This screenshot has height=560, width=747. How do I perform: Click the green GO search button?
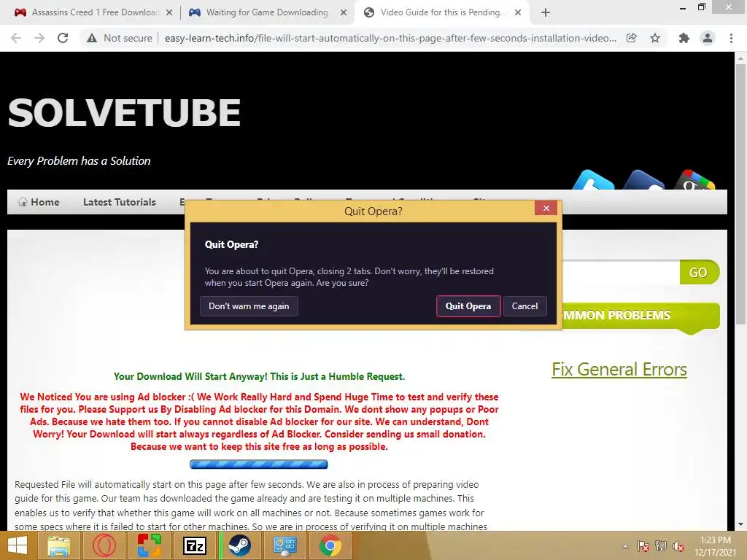click(x=699, y=273)
